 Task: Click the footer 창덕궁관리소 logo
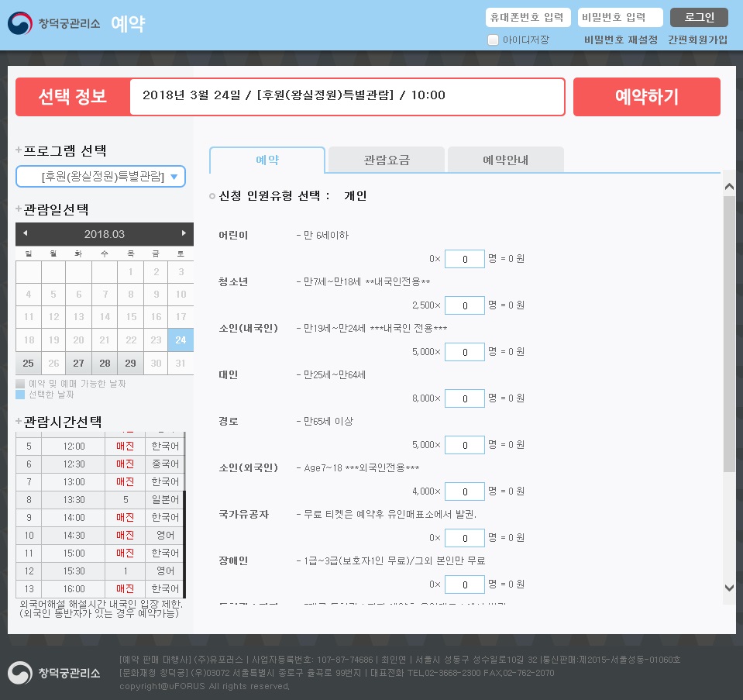click(54, 672)
